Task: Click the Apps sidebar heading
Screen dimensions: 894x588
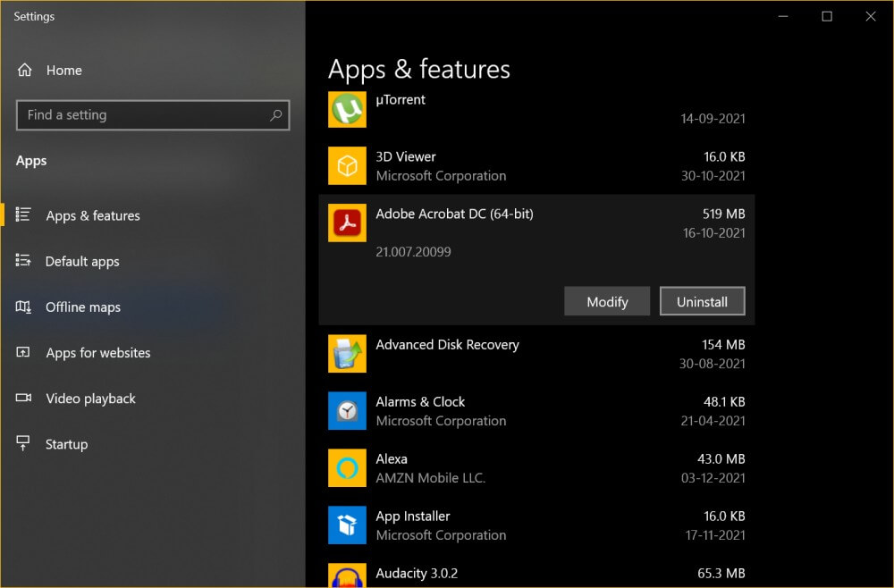Action: click(31, 161)
